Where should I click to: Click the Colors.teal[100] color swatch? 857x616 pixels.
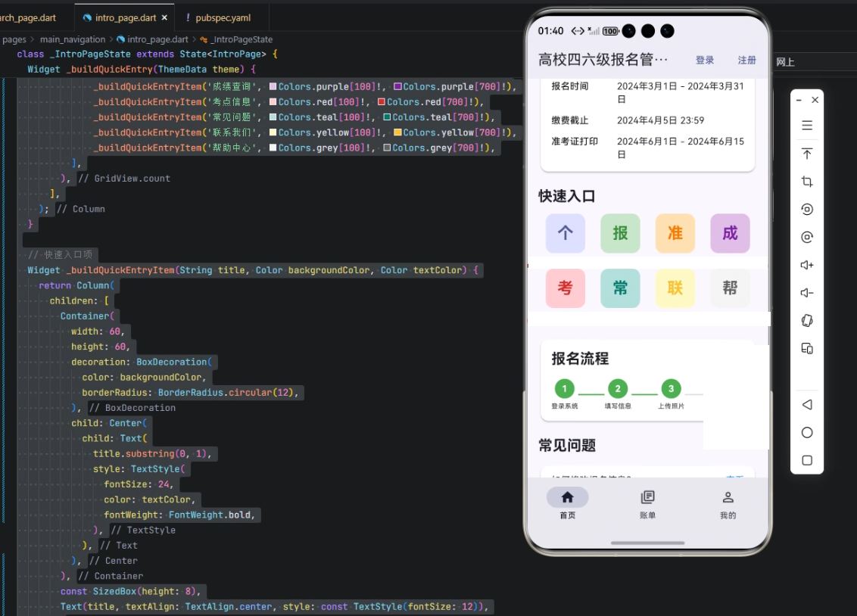[x=273, y=117]
